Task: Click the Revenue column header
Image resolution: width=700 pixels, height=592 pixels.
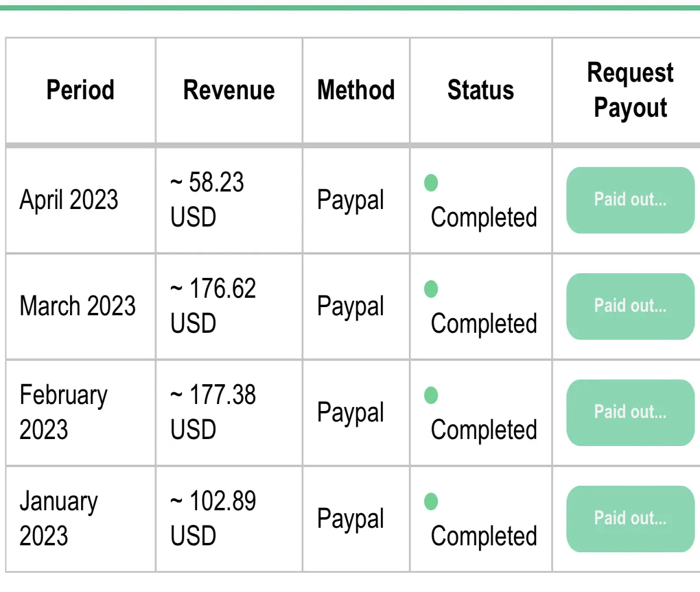Action: [x=229, y=90]
